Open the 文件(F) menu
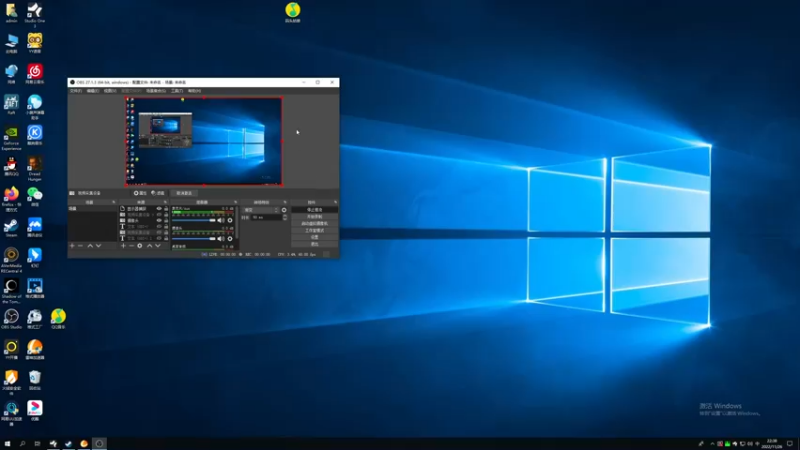 click(76, 91)
